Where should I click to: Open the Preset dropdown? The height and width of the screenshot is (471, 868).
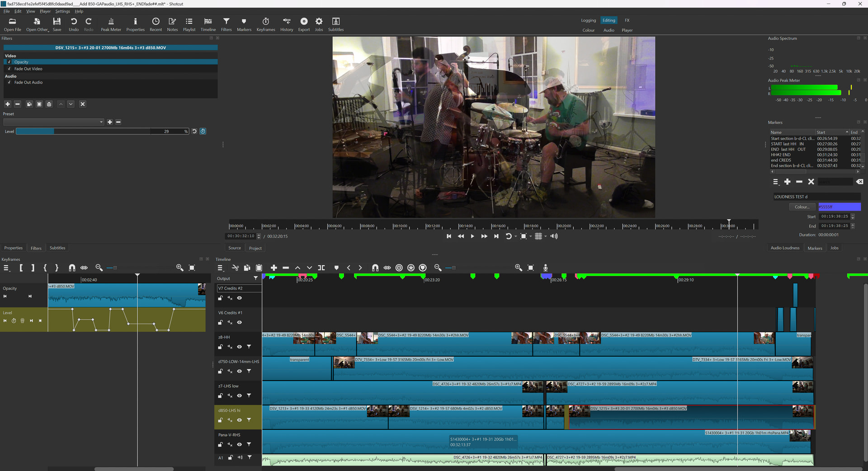tap(54, 122)
